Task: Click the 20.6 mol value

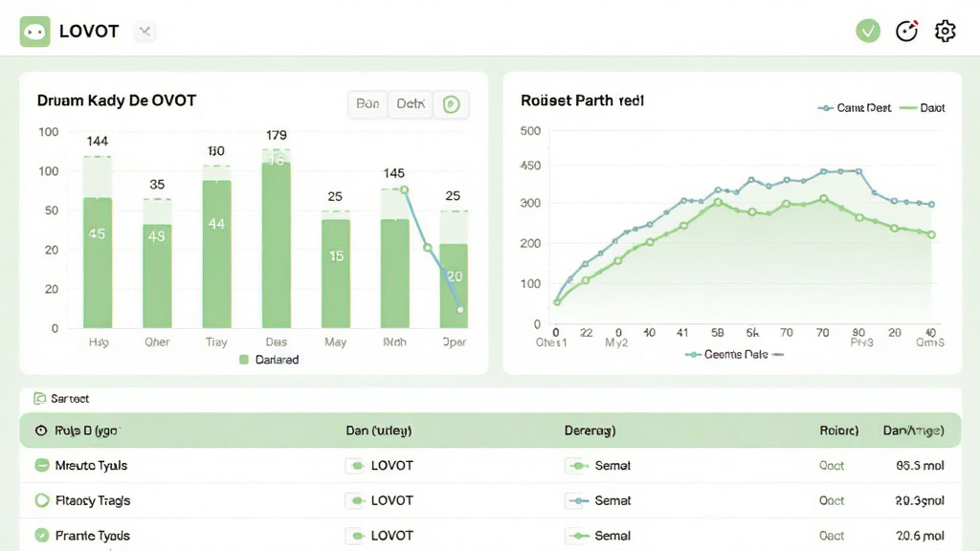Action: click(x=920, y=536)
